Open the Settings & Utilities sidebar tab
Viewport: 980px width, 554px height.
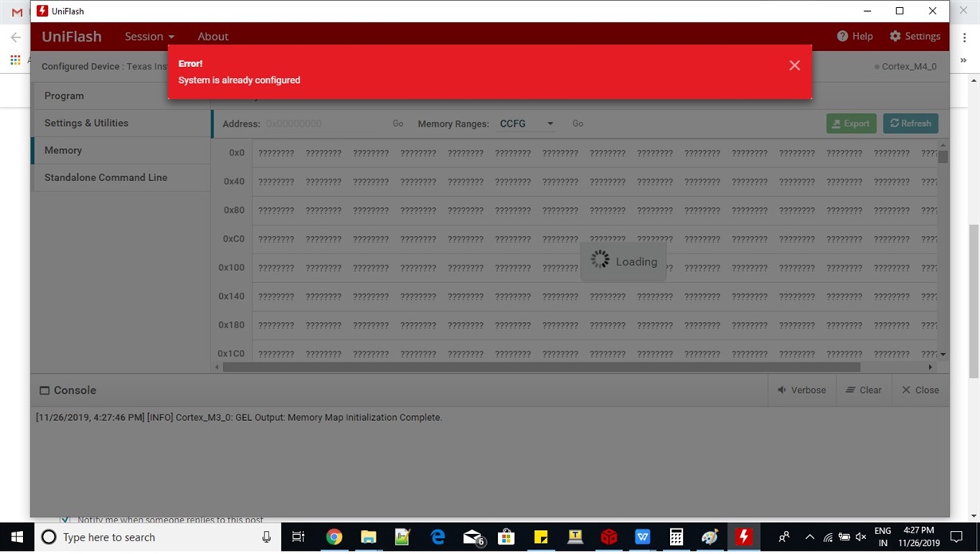(120, 123)
